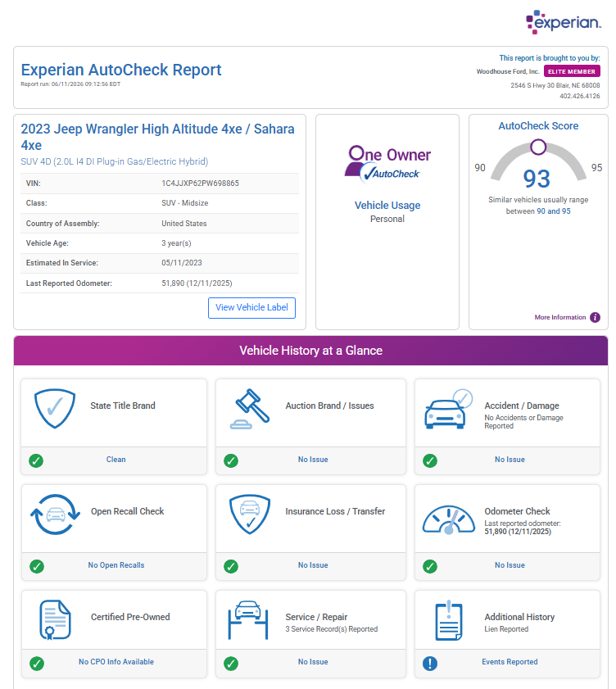Open No Issue link under Service / Repair
Viewport: 616px width, 689px height.
313,662
